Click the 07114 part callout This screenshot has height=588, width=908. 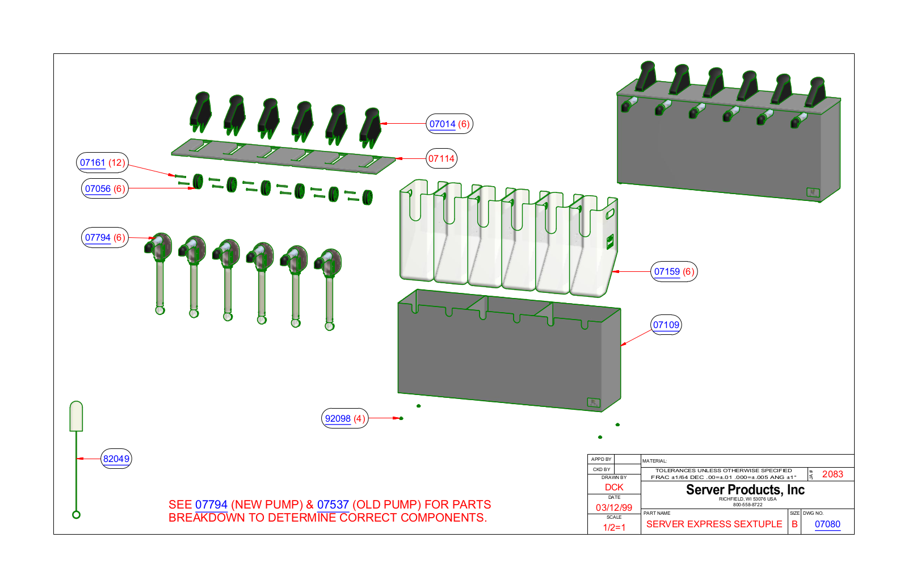pos(442,159)
